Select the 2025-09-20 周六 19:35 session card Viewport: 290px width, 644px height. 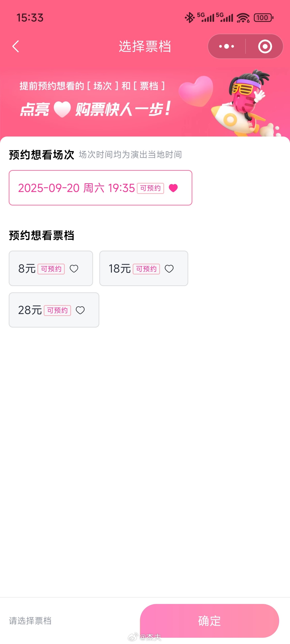101,188
